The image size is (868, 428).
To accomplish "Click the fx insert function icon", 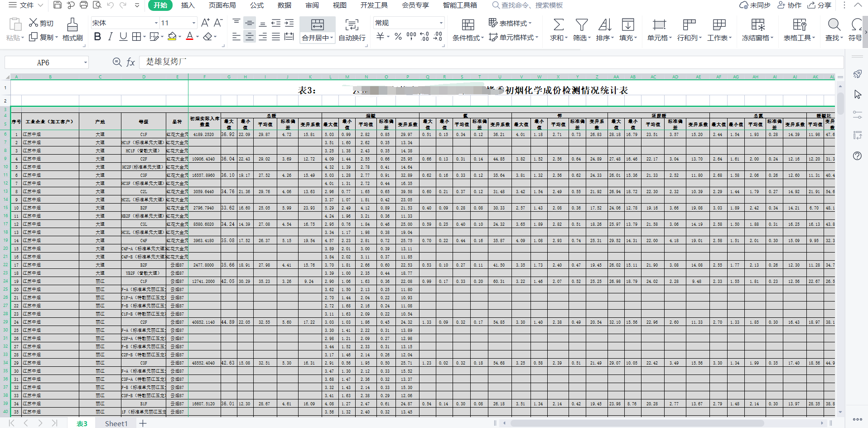I will point(130,62).
